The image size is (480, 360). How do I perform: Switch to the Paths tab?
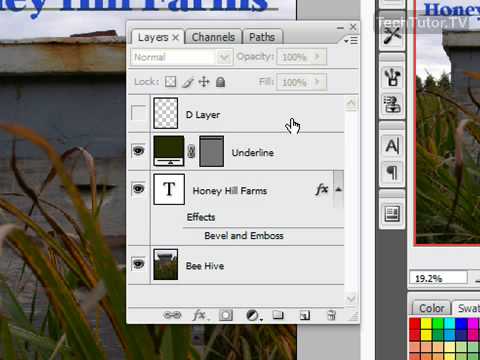(262, 37)
